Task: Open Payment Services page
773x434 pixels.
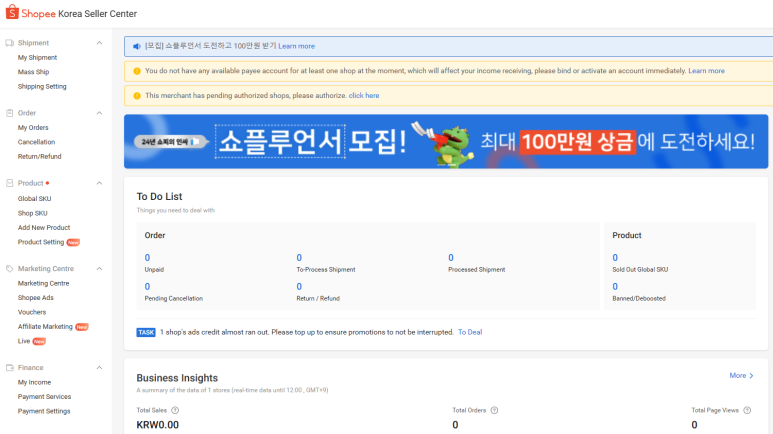Action: click(x=44, y=397)
